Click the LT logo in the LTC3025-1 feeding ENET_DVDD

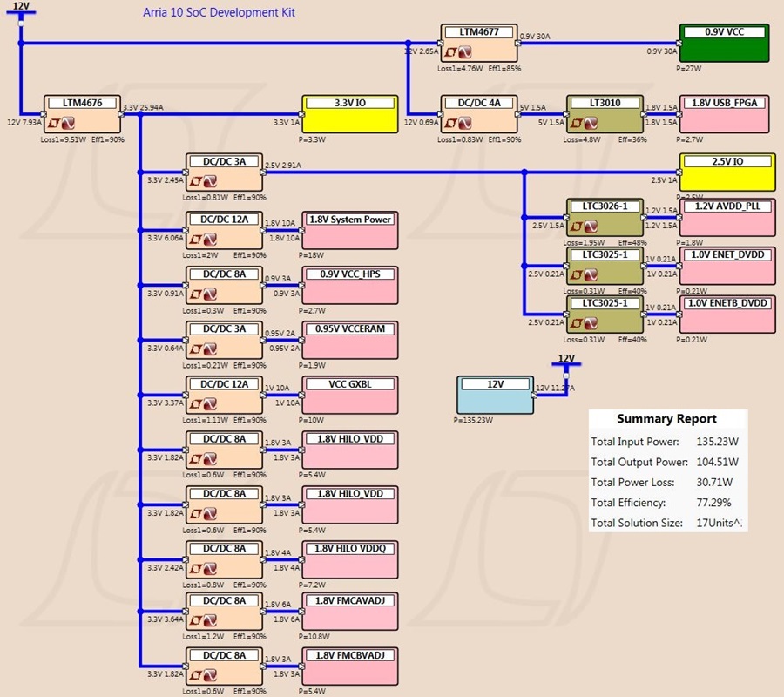(x=577, y=275)
